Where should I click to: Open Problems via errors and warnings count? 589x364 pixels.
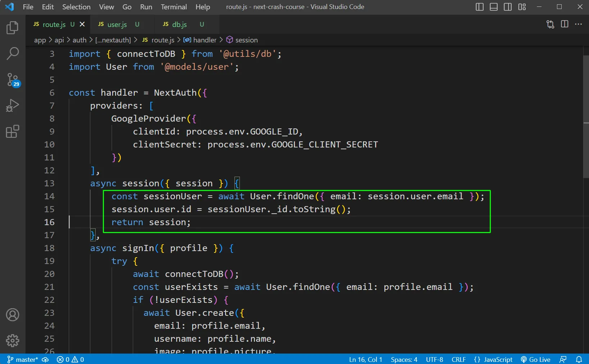[x=70, y=359]
